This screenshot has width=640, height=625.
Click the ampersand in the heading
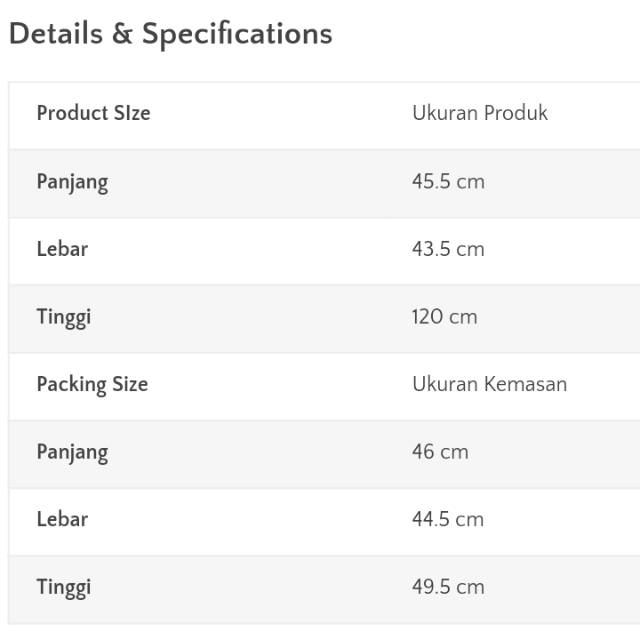pyautogui.click(x=122, y=33)
